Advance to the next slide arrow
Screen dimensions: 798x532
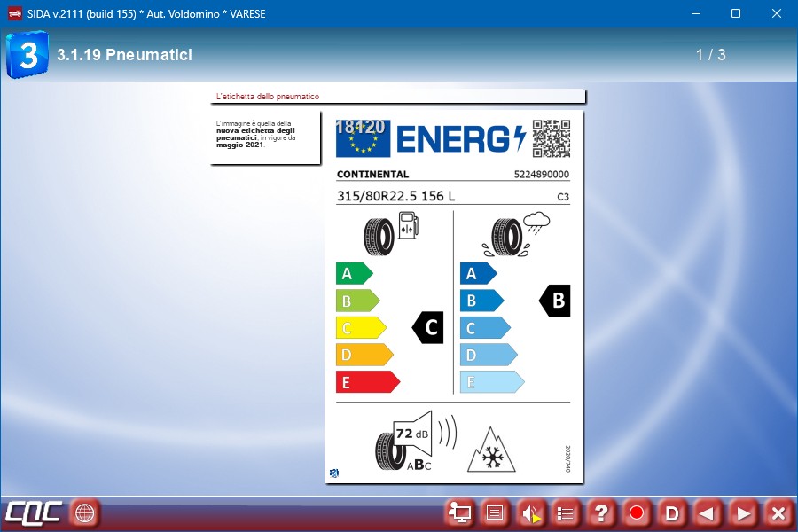coord(743,512)
